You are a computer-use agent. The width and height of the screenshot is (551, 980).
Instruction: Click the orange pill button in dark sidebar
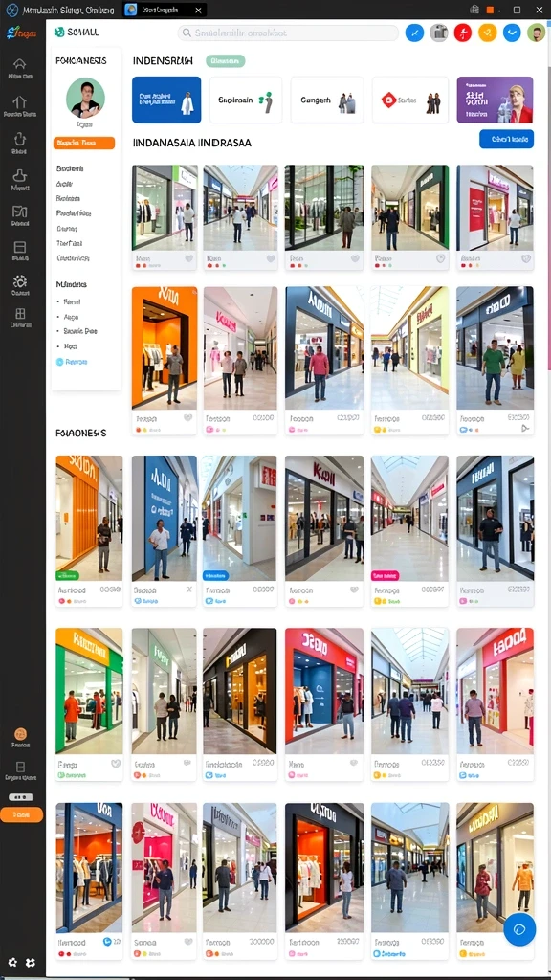[21, 814]
